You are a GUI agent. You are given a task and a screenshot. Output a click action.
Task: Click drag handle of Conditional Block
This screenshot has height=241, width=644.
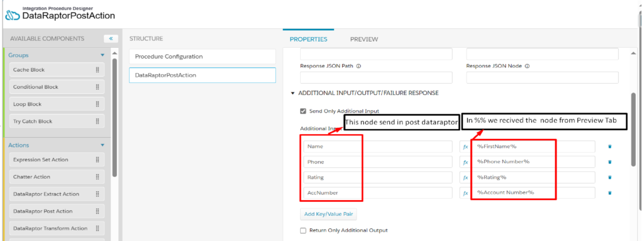point(97,87)
